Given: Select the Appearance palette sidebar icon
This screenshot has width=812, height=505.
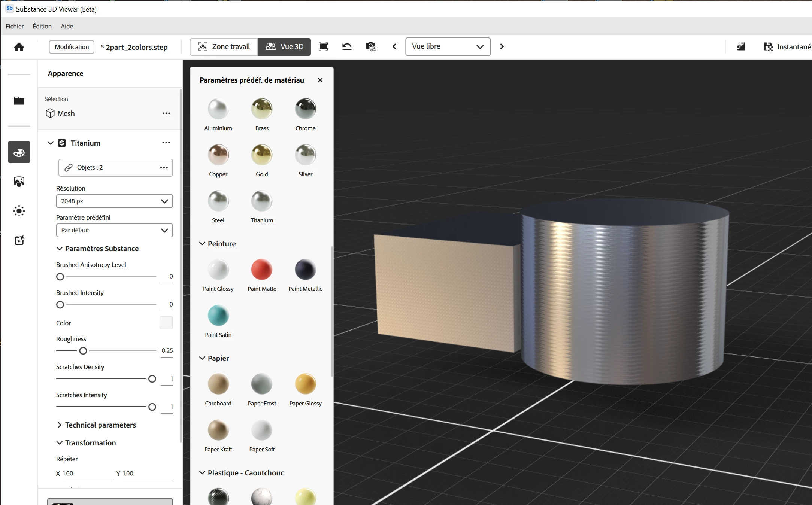Looking at the screenshot, I should 19,152.
